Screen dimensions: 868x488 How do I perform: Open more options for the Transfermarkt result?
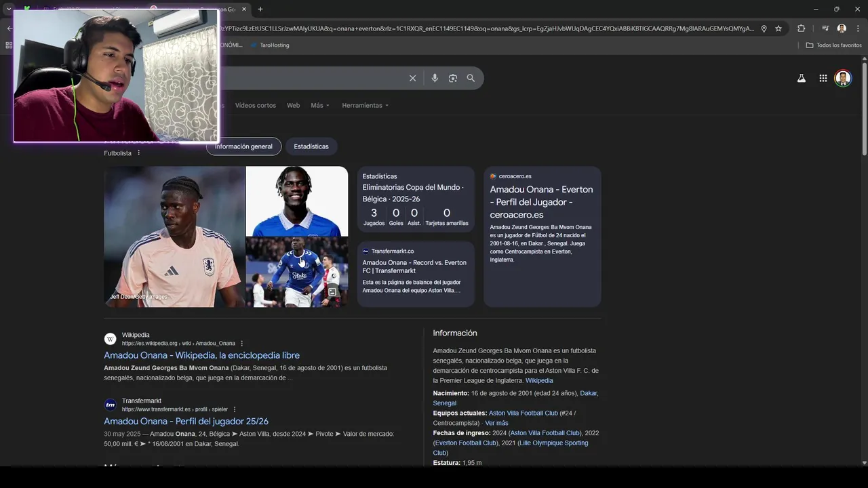[x=235, y=409]
